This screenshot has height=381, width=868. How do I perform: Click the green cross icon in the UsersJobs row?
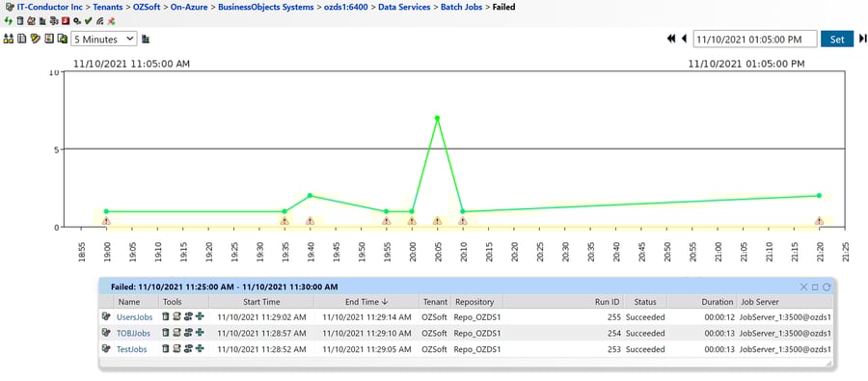[200, 317]
